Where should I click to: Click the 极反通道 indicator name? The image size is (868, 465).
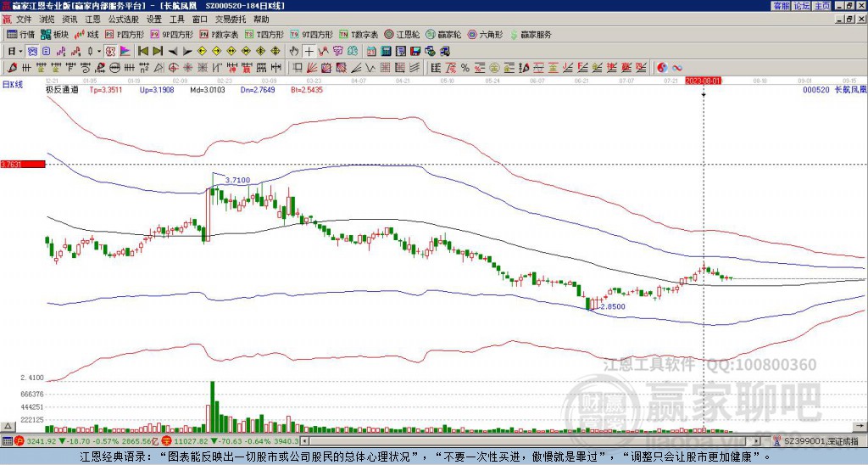[62, 89]
